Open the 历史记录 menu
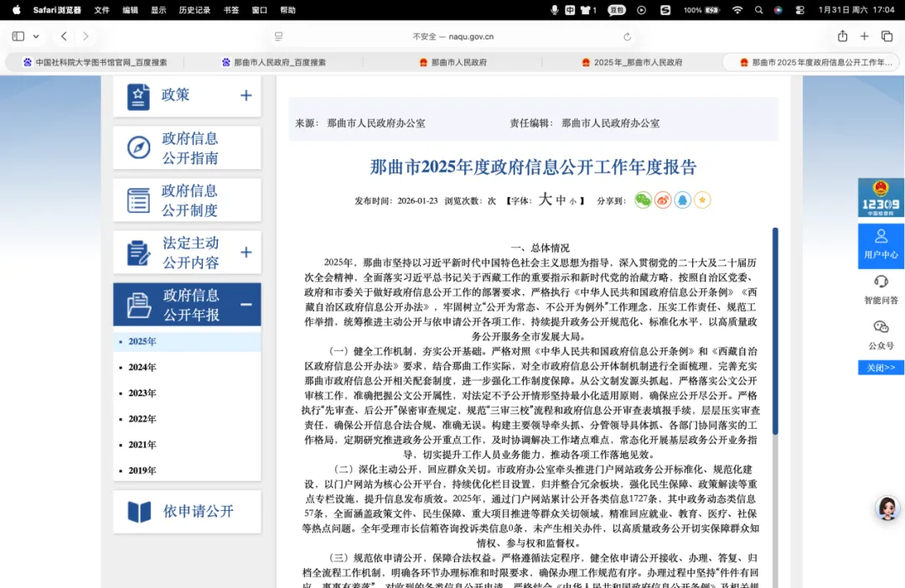Screen dimensions: 905x588 point(194,10)
